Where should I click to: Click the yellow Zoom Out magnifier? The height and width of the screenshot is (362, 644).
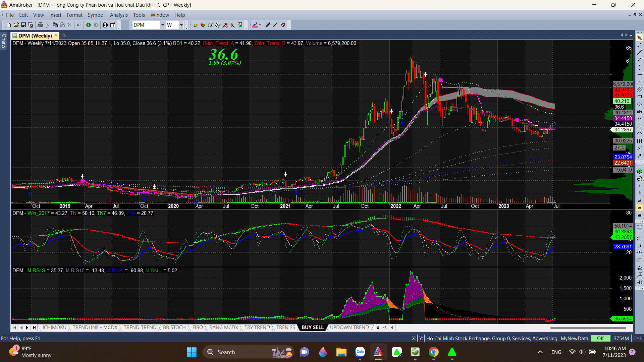point(640,178)
